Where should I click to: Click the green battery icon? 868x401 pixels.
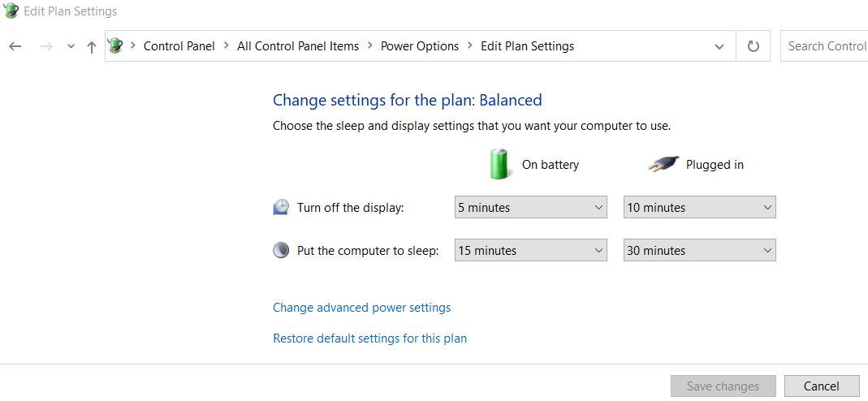(499, 164)
